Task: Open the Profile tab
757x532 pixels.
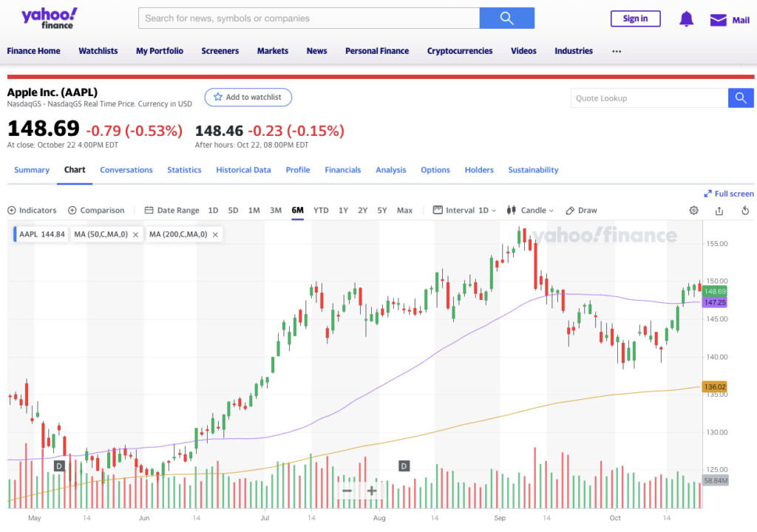Action: [x=298, y=170]
